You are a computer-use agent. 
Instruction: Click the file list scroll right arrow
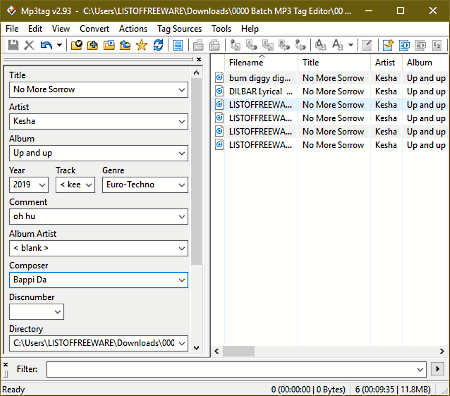click(x=442, y=351)
